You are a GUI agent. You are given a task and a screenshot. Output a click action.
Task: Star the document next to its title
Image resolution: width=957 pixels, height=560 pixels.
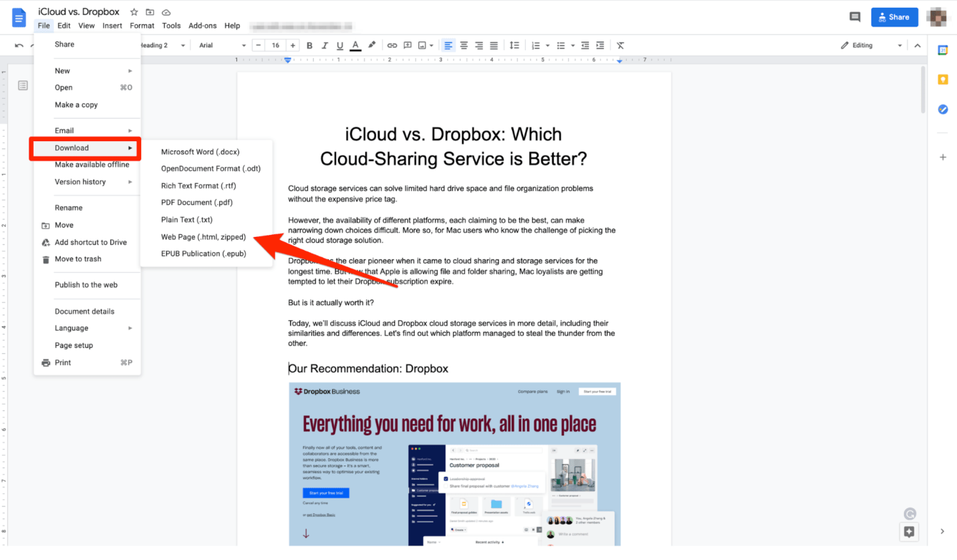(134, 11)
